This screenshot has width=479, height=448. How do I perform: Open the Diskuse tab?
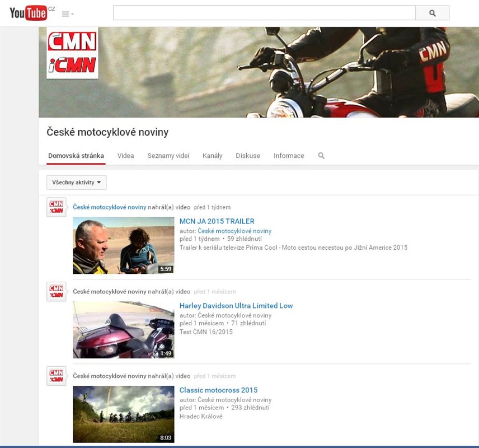tap(248, 156)
